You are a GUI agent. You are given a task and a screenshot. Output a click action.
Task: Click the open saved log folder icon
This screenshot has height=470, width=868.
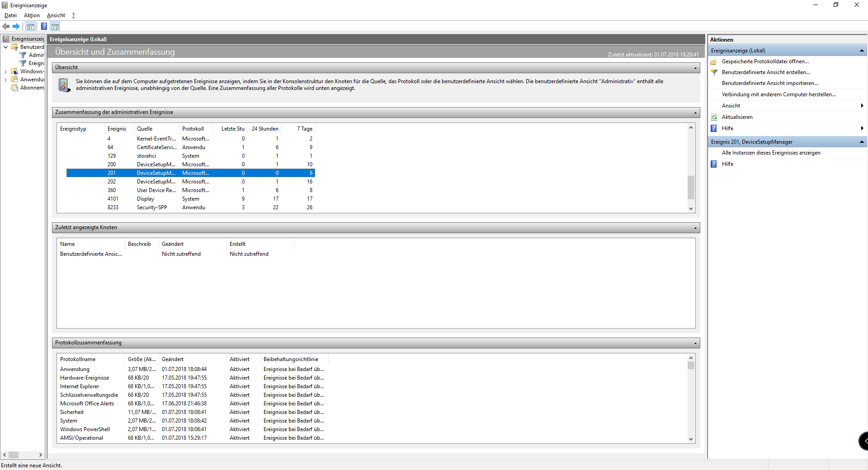[x=714, y=61]
